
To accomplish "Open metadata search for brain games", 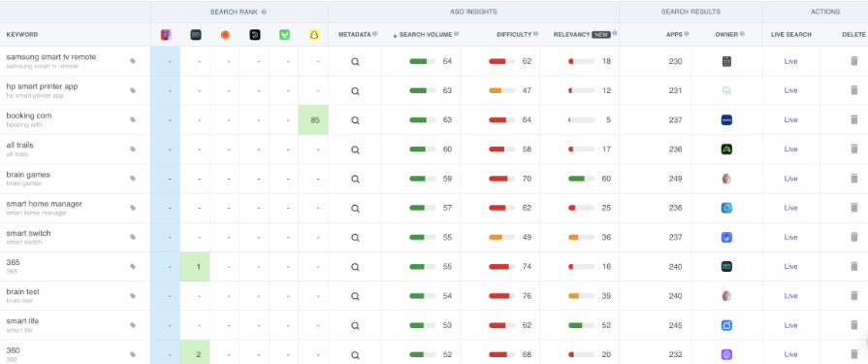I will coord(355,179).
